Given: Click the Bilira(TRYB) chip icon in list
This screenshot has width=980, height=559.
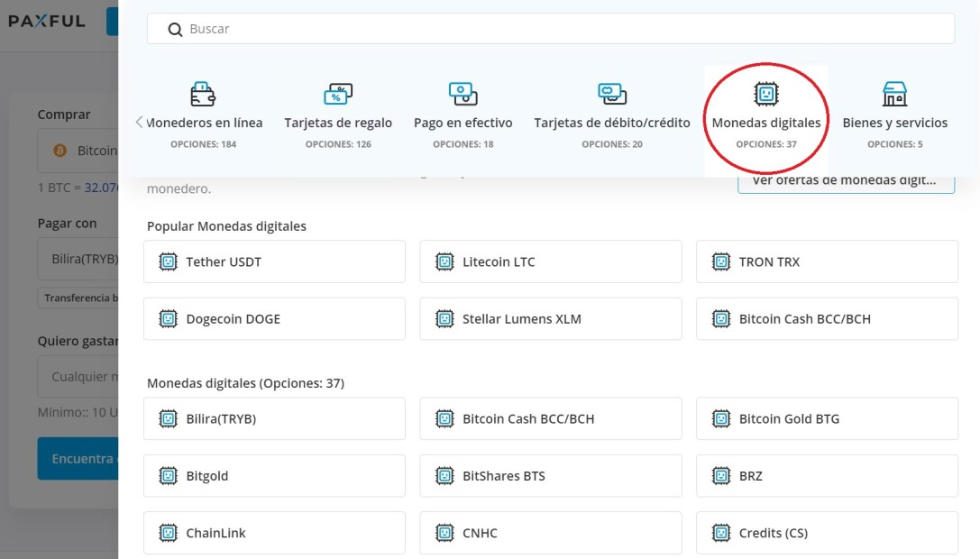Looking at the screenshot, I should (x=168, y=419).
